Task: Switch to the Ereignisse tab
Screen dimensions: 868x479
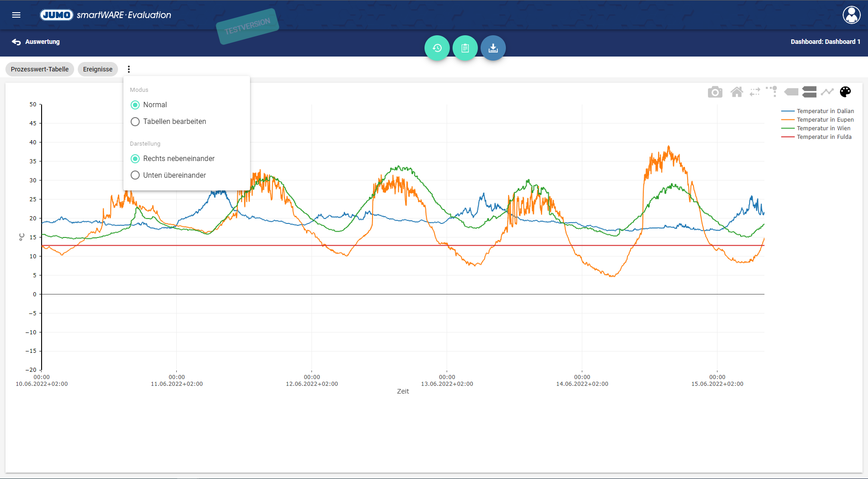Action: tap(98, 69)
